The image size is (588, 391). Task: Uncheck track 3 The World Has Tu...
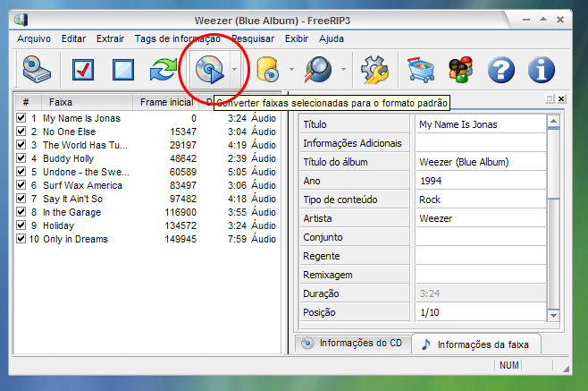[21, 145]
